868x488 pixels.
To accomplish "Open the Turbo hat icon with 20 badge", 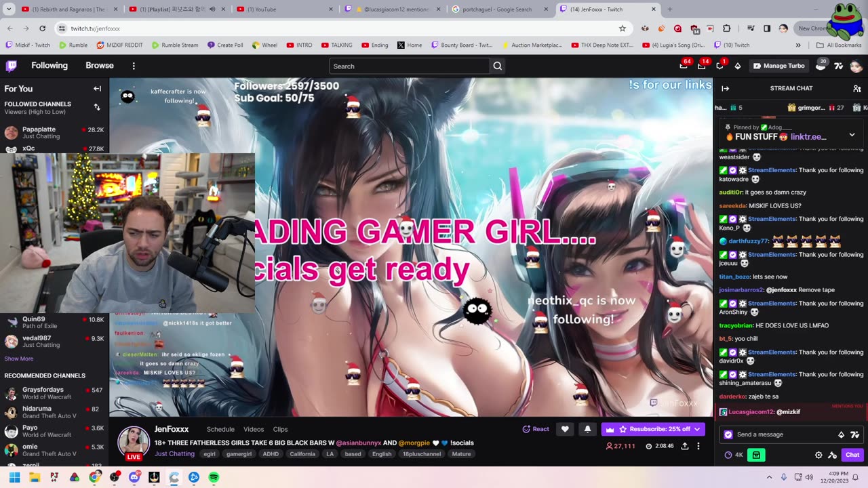I will point(821,66).
